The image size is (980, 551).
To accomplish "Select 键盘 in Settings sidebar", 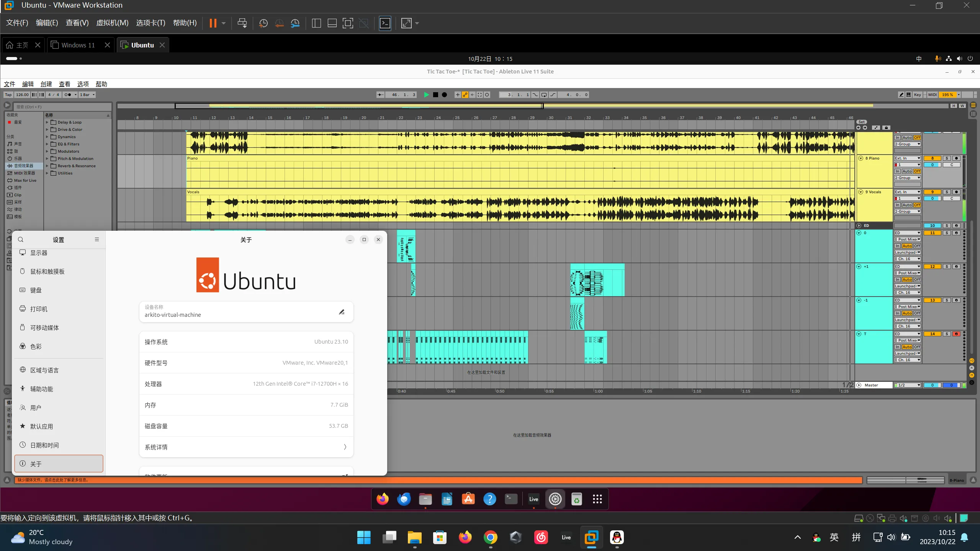I will click(59, 290).
